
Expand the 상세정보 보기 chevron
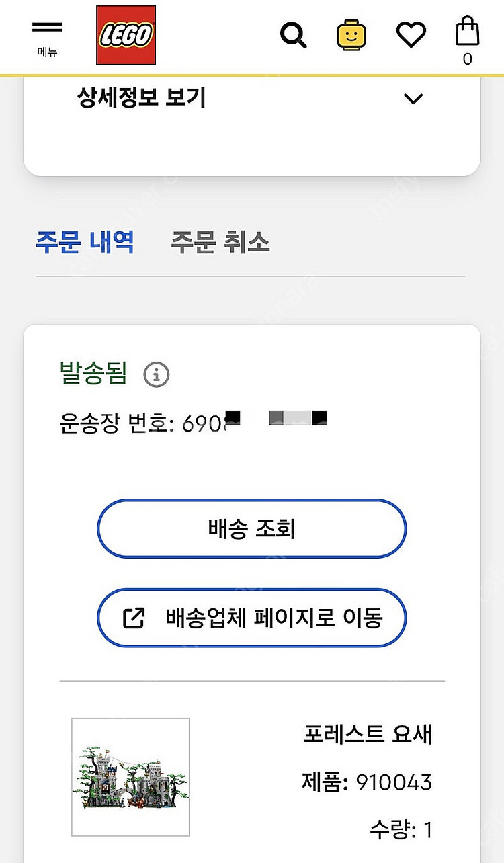click(x=413, y=99)
